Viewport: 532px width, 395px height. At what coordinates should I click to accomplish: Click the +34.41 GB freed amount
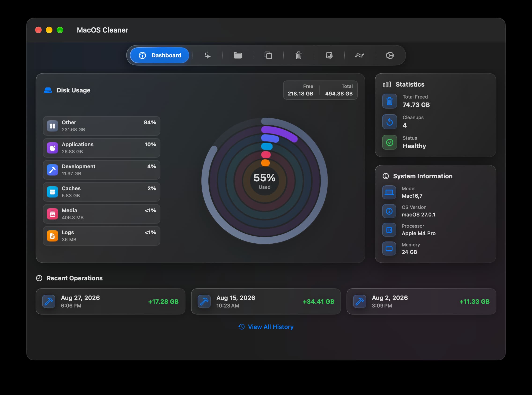[318, 301]
